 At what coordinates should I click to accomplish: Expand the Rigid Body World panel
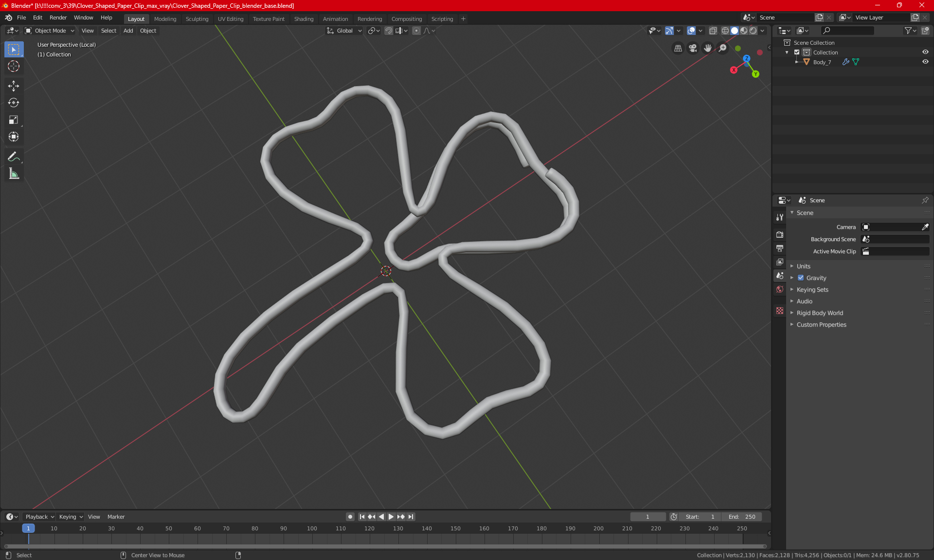(819, 313)
